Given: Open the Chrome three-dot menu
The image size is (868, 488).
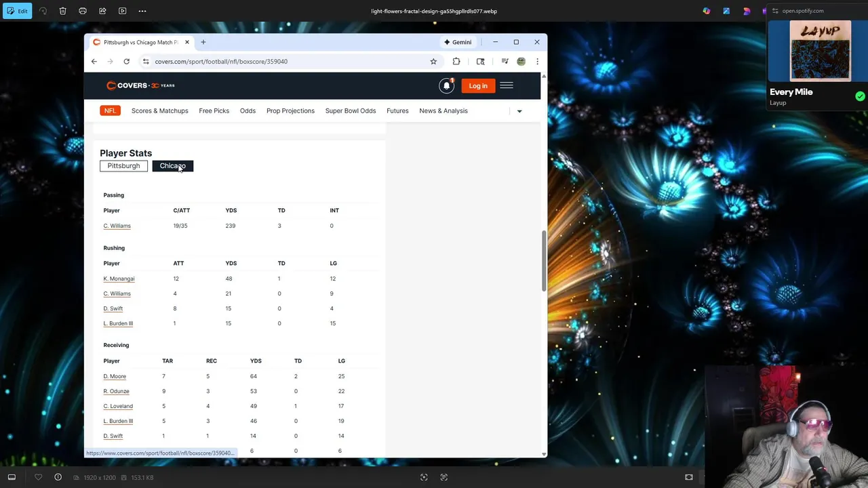Looking at the screenshot, I should point(537,61).
